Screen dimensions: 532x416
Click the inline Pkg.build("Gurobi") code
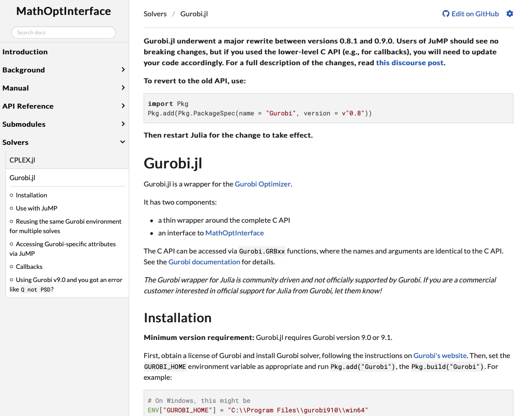tap(447, 367)
